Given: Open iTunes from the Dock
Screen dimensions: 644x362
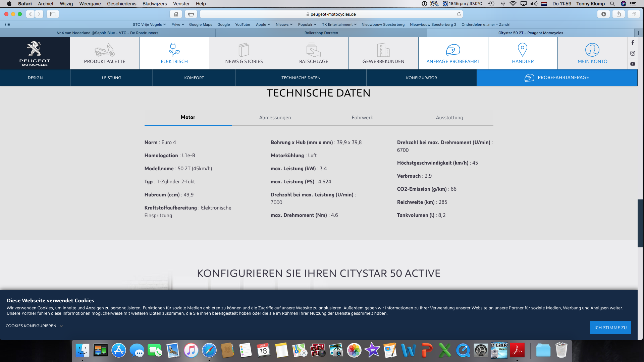Looking at the screenshot, I should [191, 351].
